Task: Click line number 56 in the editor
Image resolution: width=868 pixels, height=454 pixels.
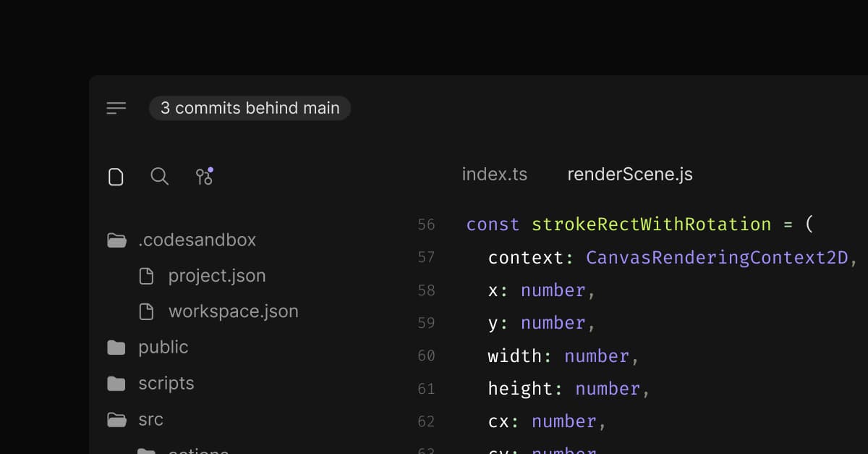Action: (x=427, y=224)
